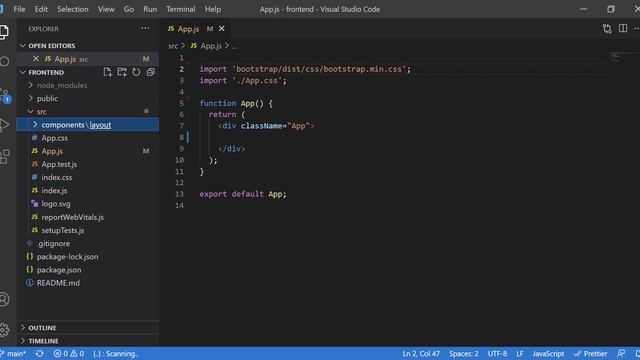Open Explorer views and more actions menu
Screen dimensions: 640x360
coord(145,29)
